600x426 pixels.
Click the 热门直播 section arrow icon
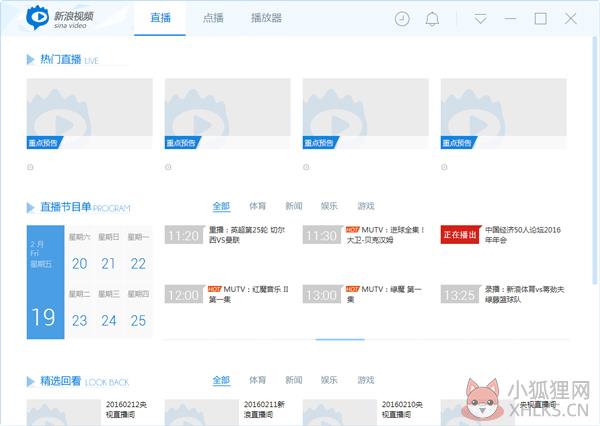point(30,59)
